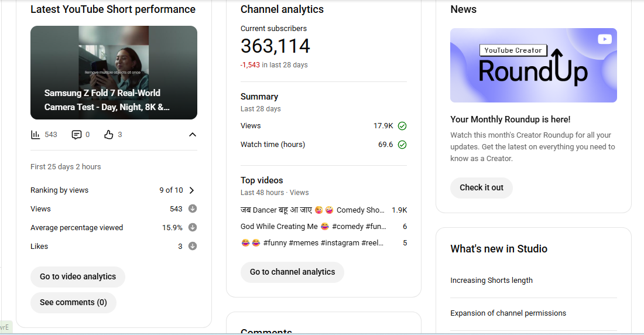Open Ranking by views chevron arrow

tap(192, 190)
